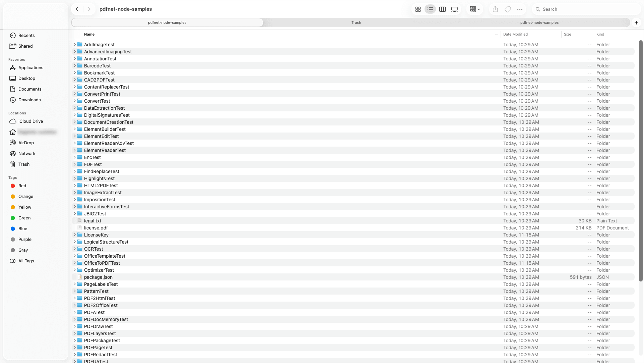
Task: Go back with left arrow
Action: [77, 9]
